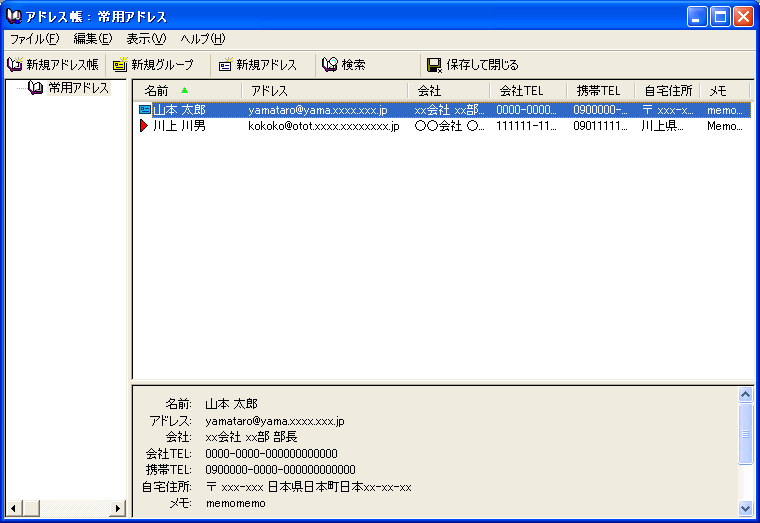Image resolution: width=760 pixels, height=523 pixels.
Task: Select the 川上 川男 email address row
Action: 324,126
